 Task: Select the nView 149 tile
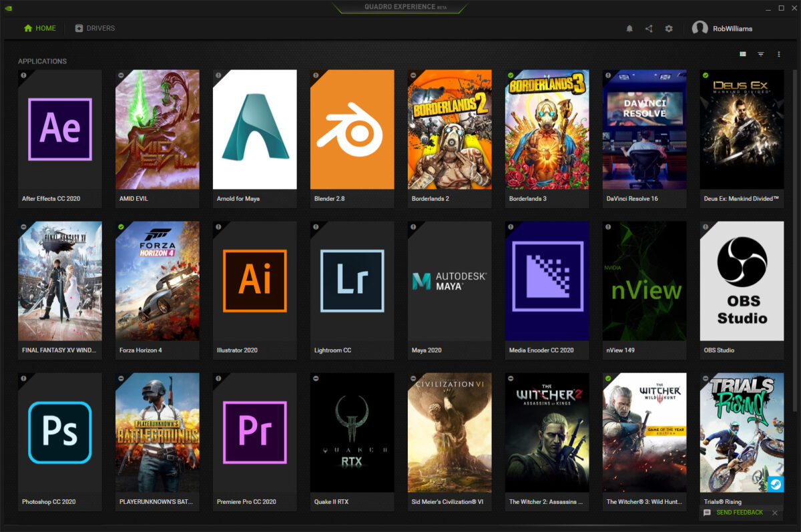pyautogui.click(x=645, y=290)
